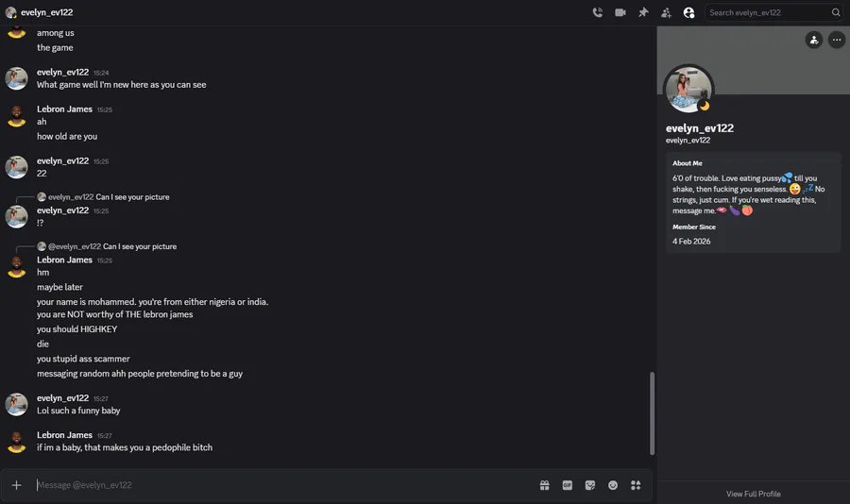The image size is (850, 504).
Task: Click the chat scrollbar thumb
Action: tap(651, 412)
